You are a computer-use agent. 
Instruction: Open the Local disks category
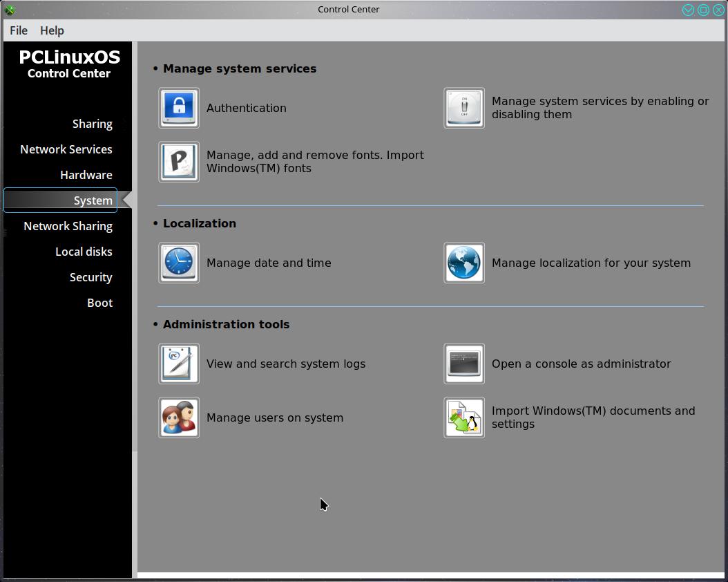(x=84, y=252)
